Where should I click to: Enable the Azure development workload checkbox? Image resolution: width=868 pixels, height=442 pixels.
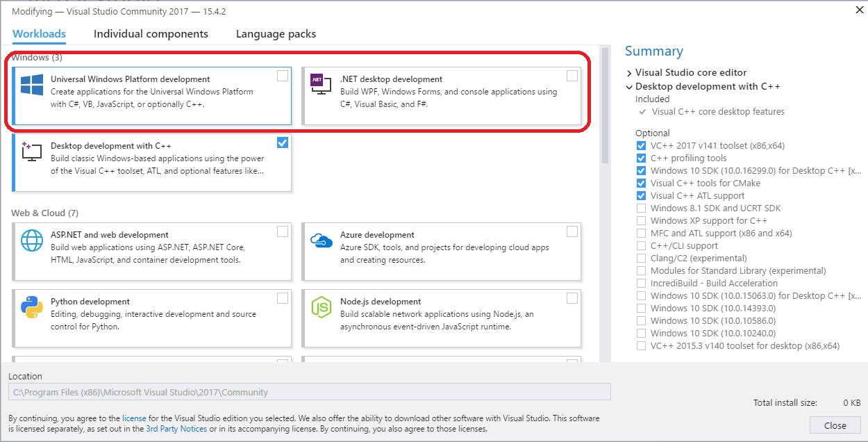[572, 231]
